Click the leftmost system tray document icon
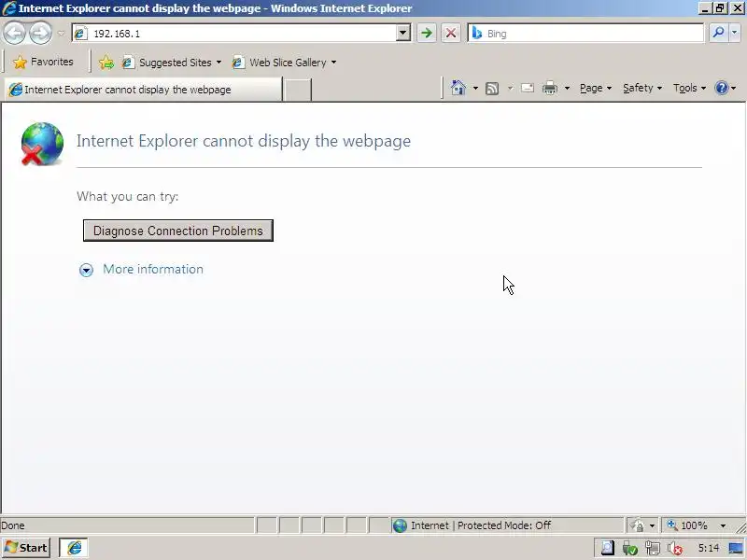The width and height of the screenshot is (747, 560). click(608, 549)
